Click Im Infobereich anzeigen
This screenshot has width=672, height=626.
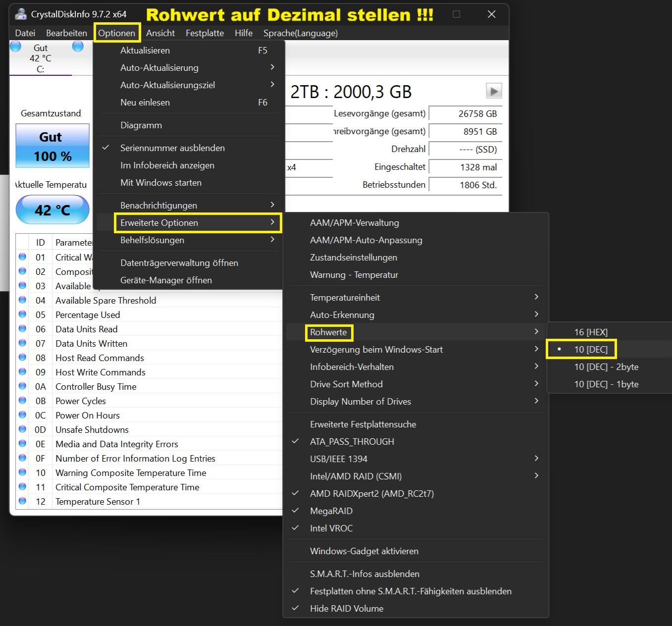click(x=189, y=165)
